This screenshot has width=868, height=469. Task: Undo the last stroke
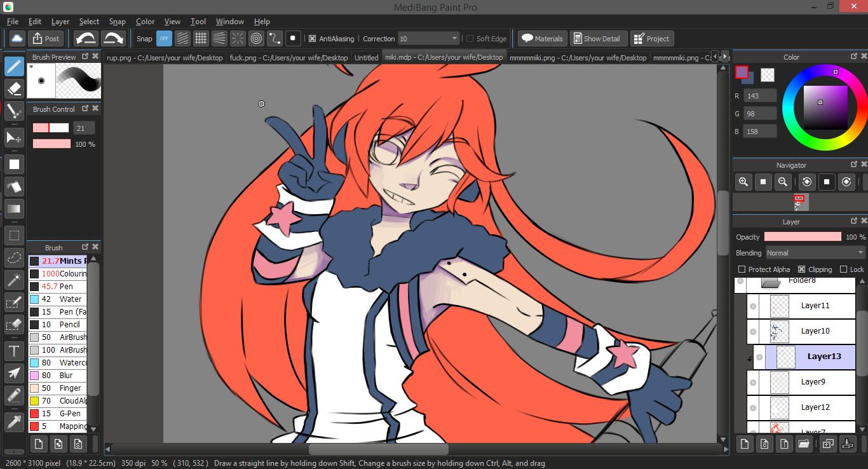pos(86,38)
